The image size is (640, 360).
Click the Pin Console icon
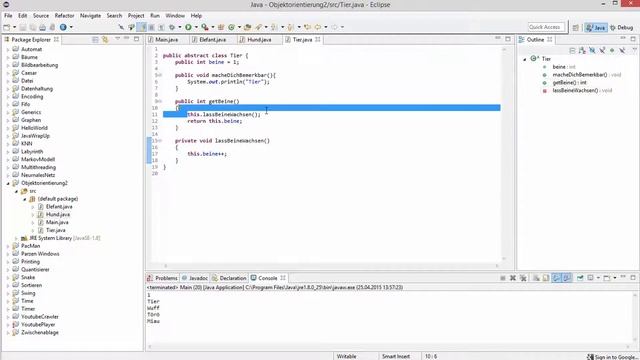pyautogui.click(x=580, y=278)
